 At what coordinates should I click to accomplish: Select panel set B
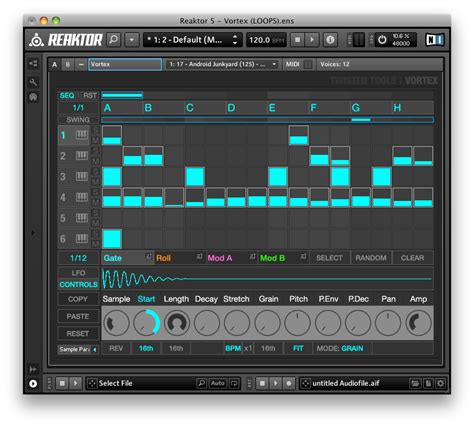(x=68, y=64)
